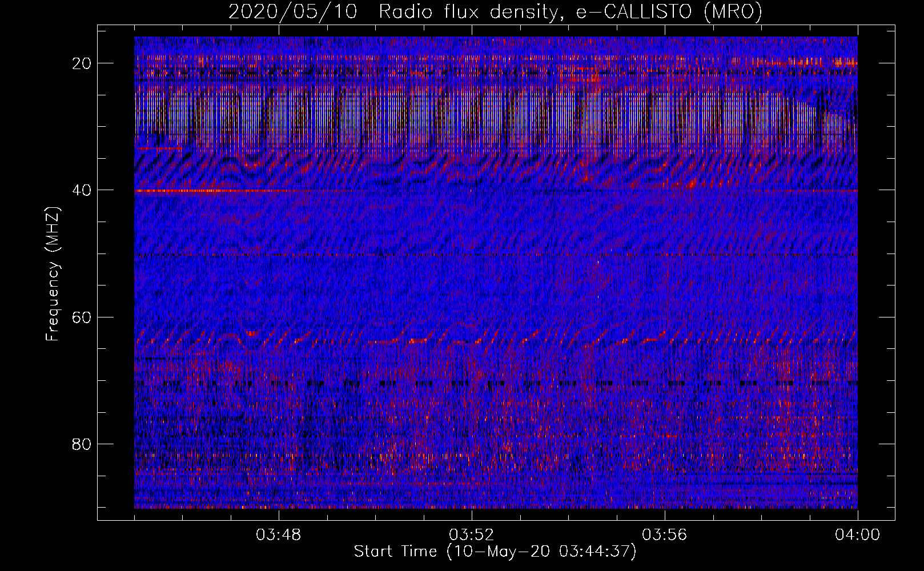This screenshot has width=924, height=571.
Task: Select the 03:56 time tick label
Action: point(665,535)
